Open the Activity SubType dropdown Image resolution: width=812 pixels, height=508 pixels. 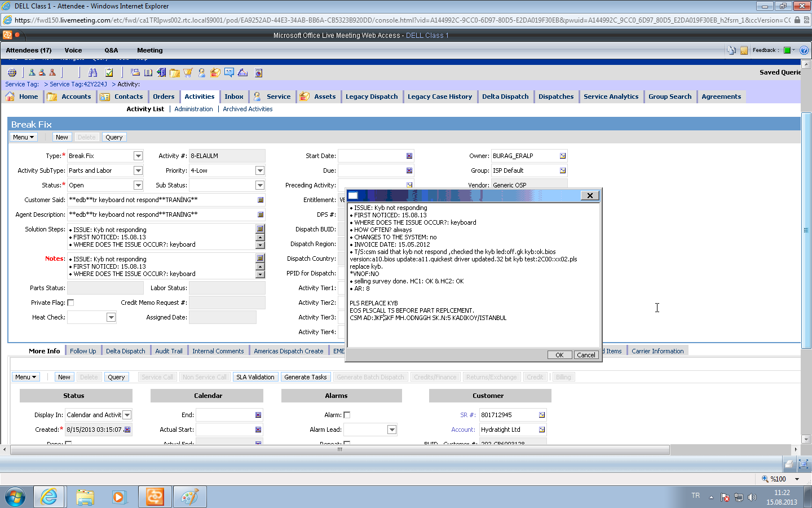pos(138,170)
